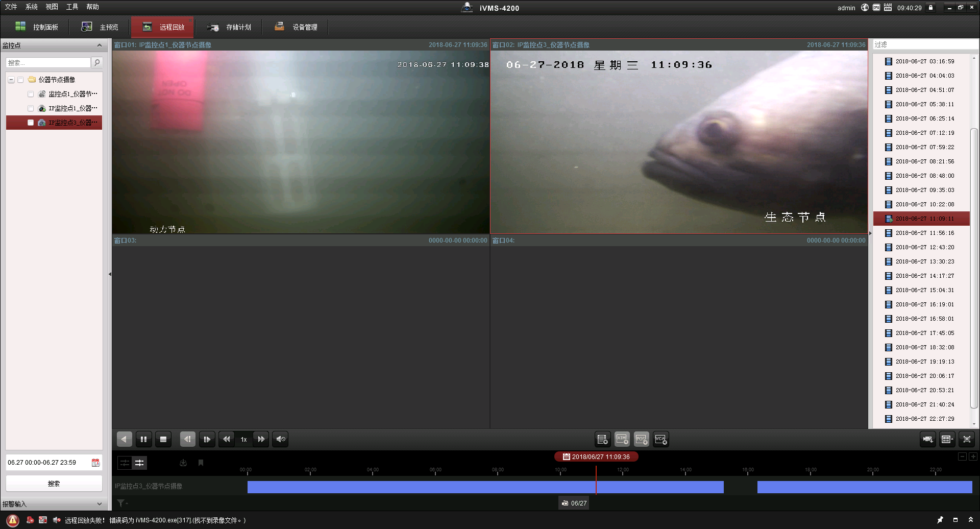Viewport: 980px width, 529px height.
Task: Check the IP监控点3 camera checkbox
Action: 31,123
